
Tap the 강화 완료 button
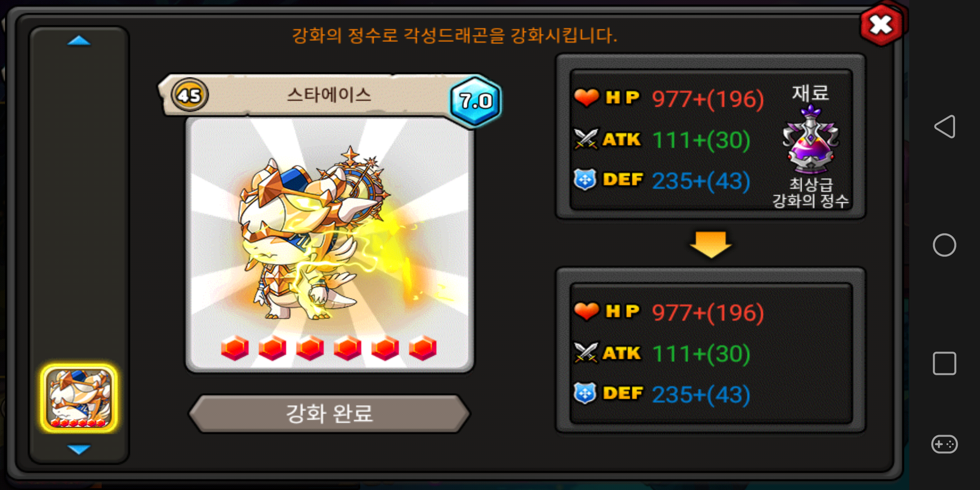tap(329, 414)
